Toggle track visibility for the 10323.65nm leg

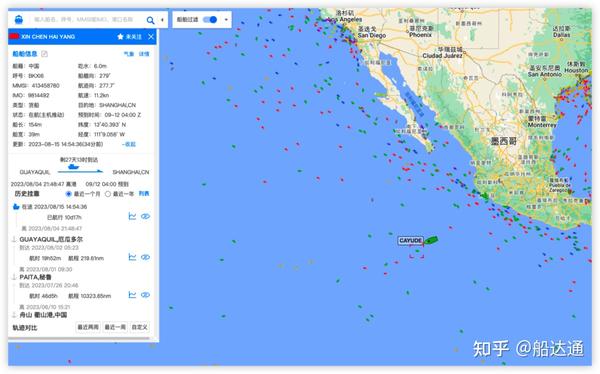coord(145,295)
